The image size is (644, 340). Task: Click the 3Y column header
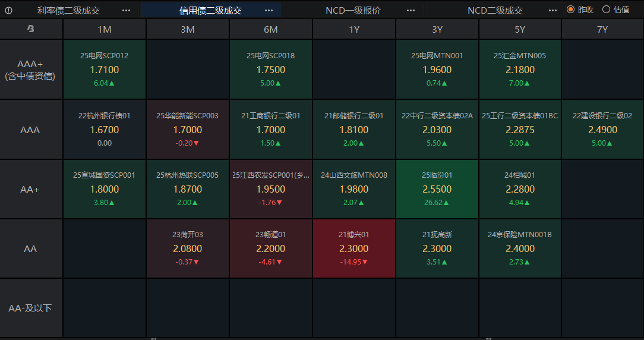point(437,29)
